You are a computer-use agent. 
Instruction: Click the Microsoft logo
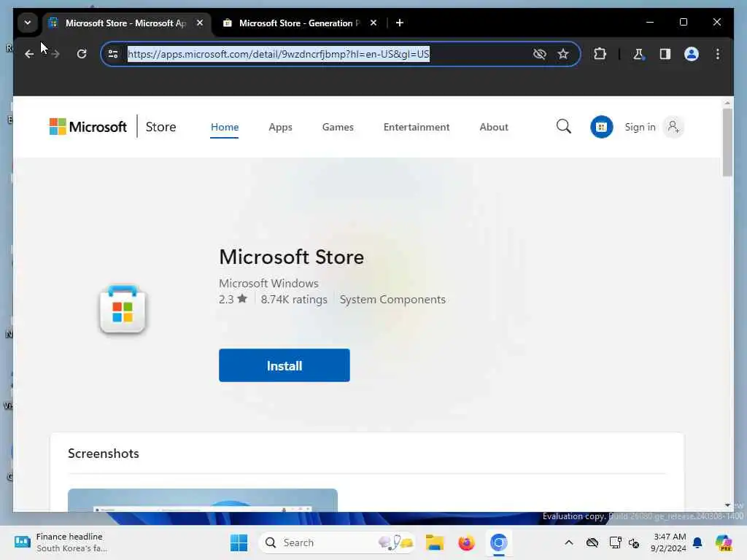[x=88, y=127]
